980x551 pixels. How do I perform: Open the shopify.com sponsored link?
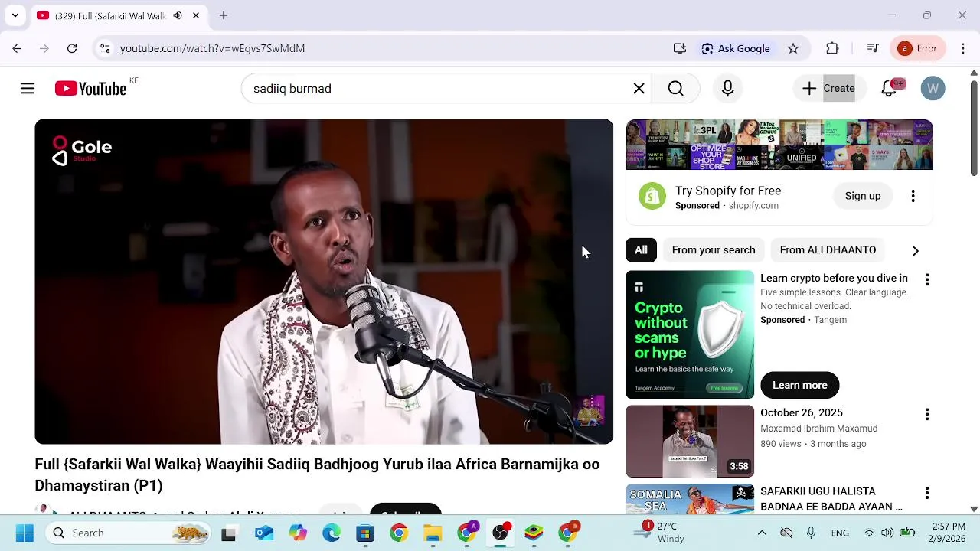(x=753, y=206)
